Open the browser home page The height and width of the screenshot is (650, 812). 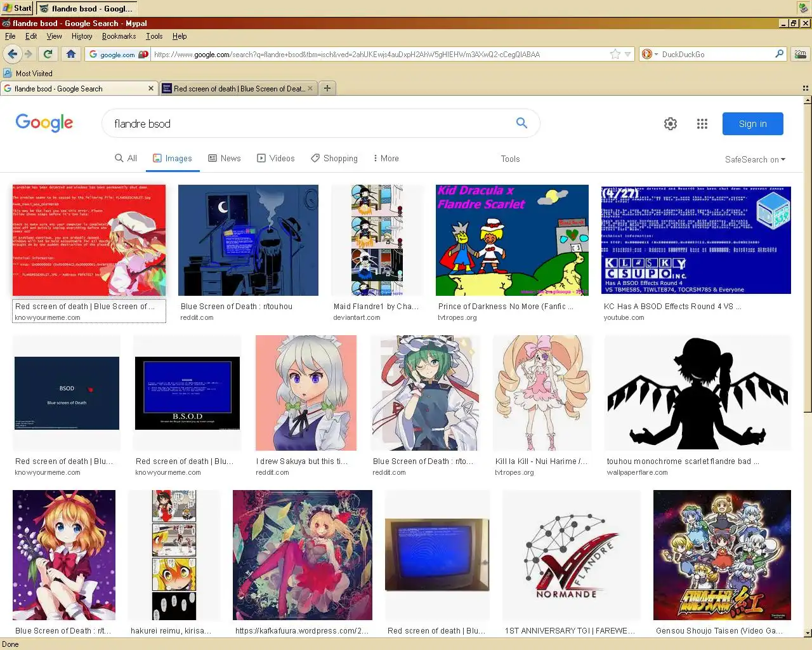(71, 54)
